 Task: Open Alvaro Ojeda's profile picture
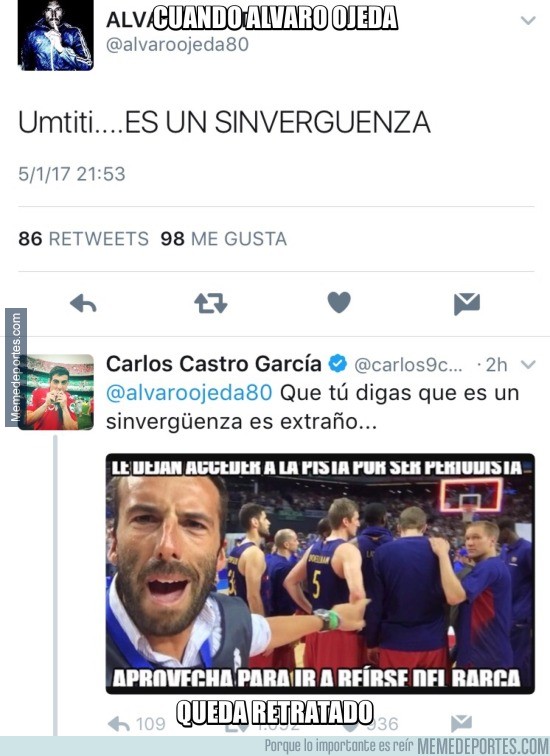coord(55,35)
